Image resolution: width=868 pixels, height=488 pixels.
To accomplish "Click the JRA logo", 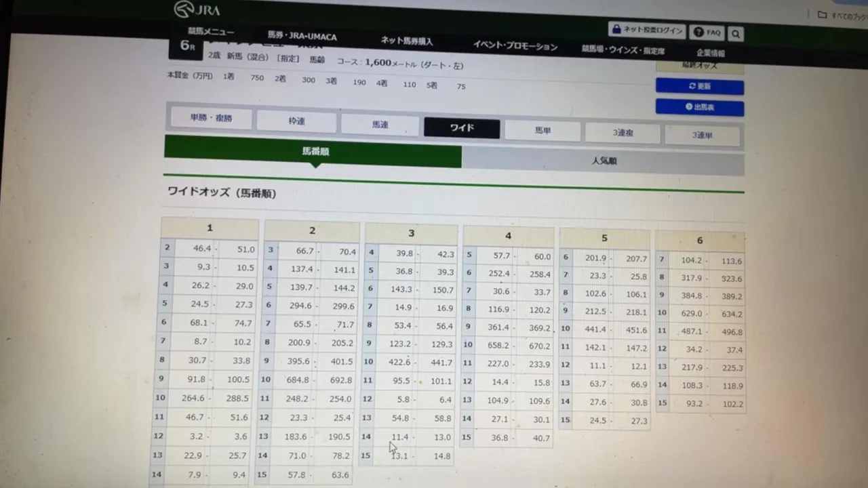I will [x=197, y=9].
